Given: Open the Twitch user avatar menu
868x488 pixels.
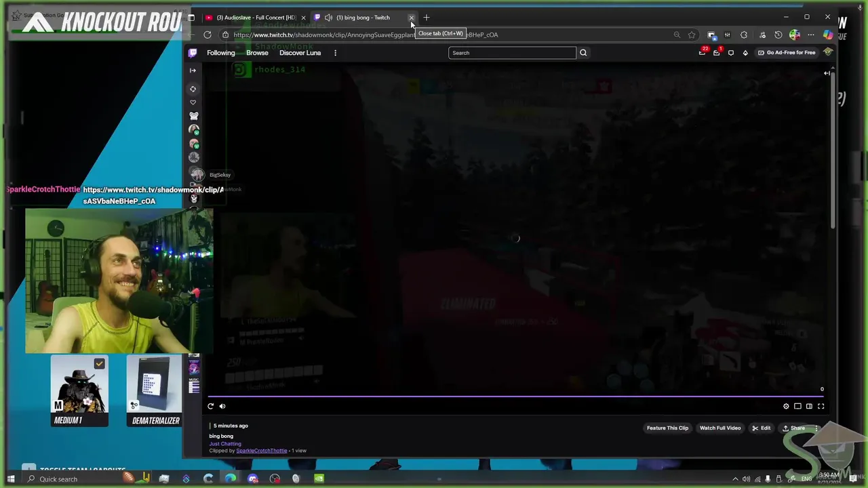Looking at the screenshot, I should 828,52.
